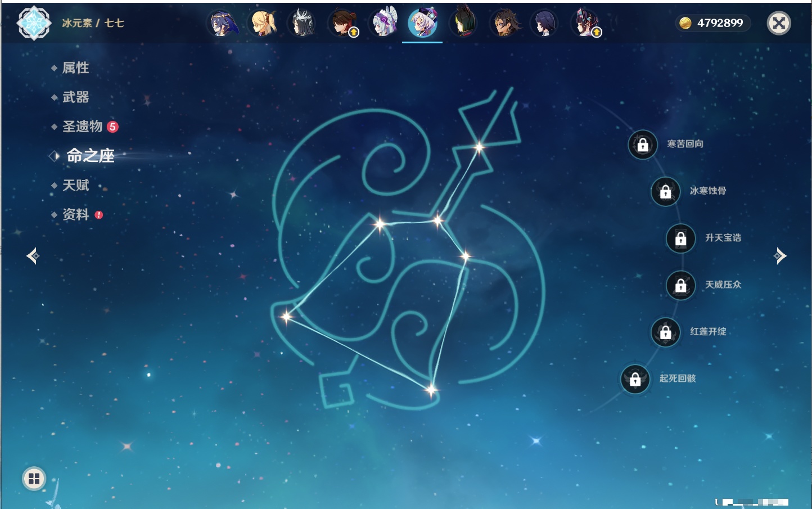Select the 命之座 constellation page
This screenshot has height=509, width=812.
tap(91, 156)
